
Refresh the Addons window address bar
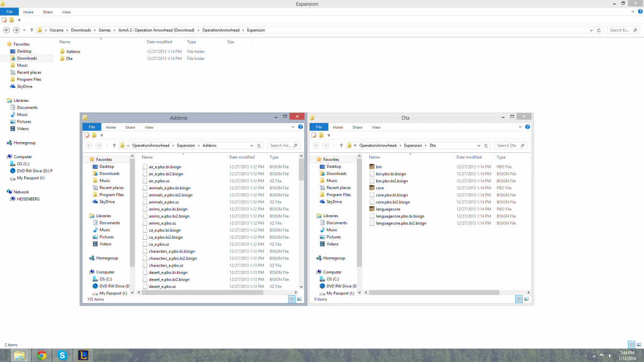click(x=259, y=145)
